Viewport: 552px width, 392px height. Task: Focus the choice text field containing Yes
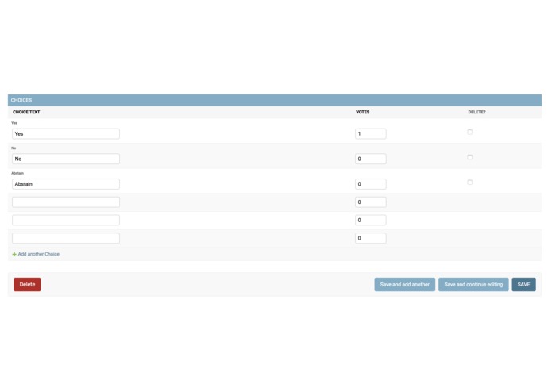pyautogui.click(x=66, y=133)
